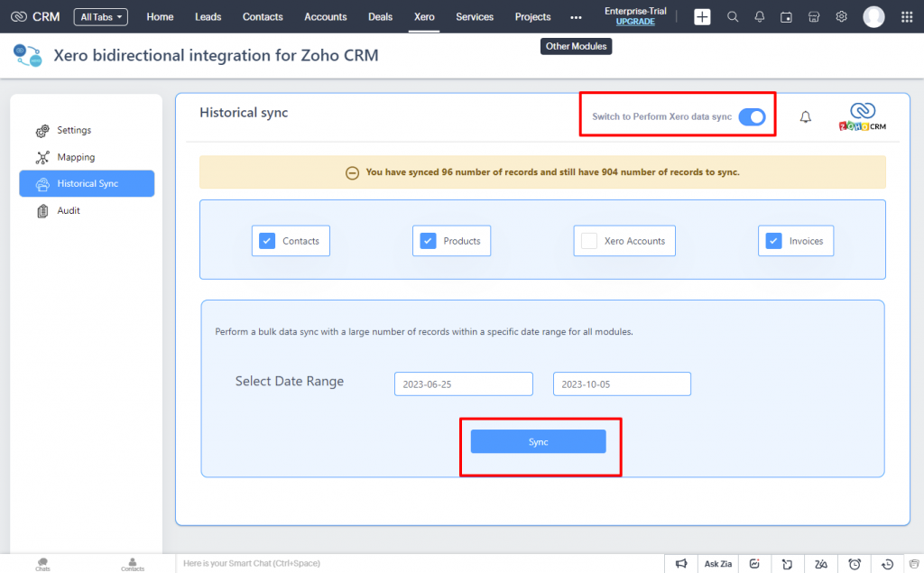Screen dimensions: 924x573
Task: Open Contacts in the bottom bar
Action: pos(133,565)
